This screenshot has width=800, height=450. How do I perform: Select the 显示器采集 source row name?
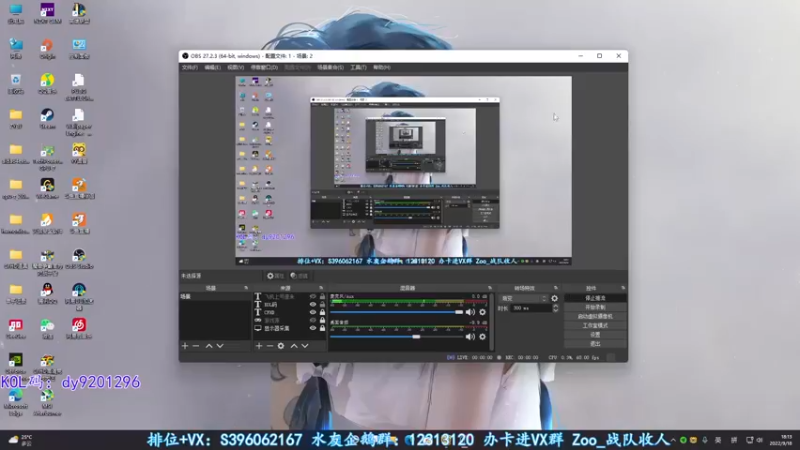(277, 328)
